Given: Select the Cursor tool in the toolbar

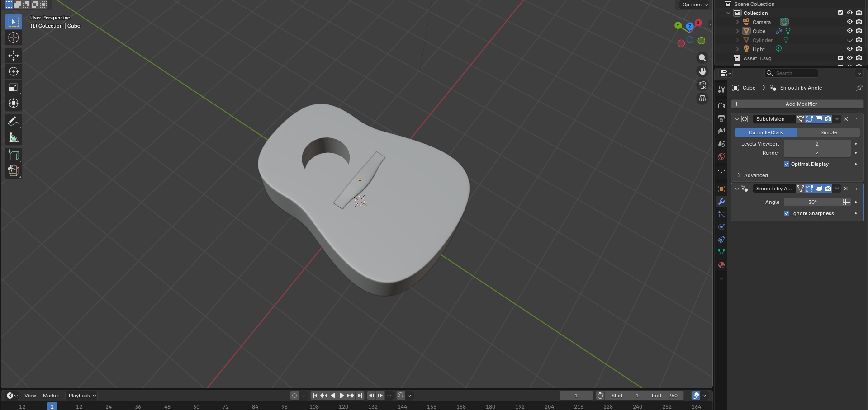Looking at the screenshot, I should [14, 38].
